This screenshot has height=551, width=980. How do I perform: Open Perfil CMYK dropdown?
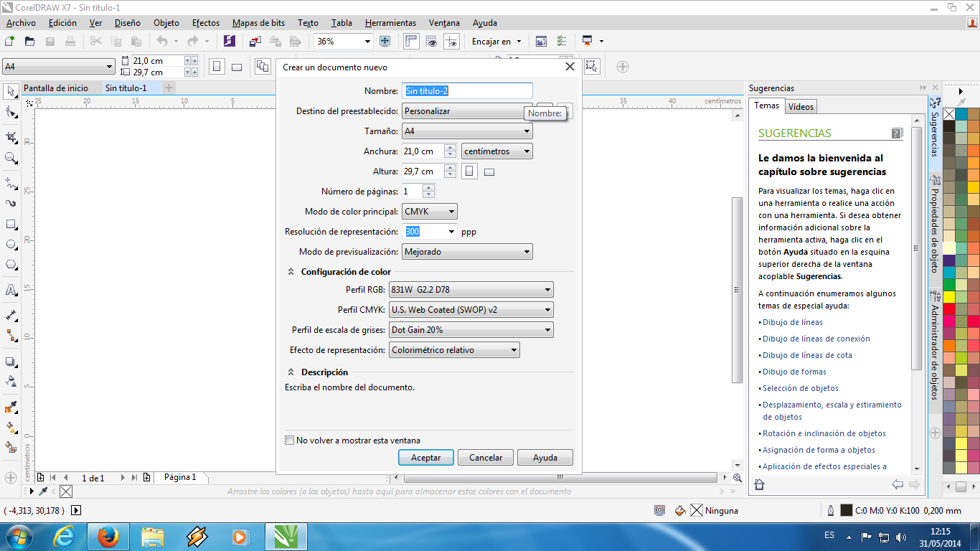click(471, 310)
